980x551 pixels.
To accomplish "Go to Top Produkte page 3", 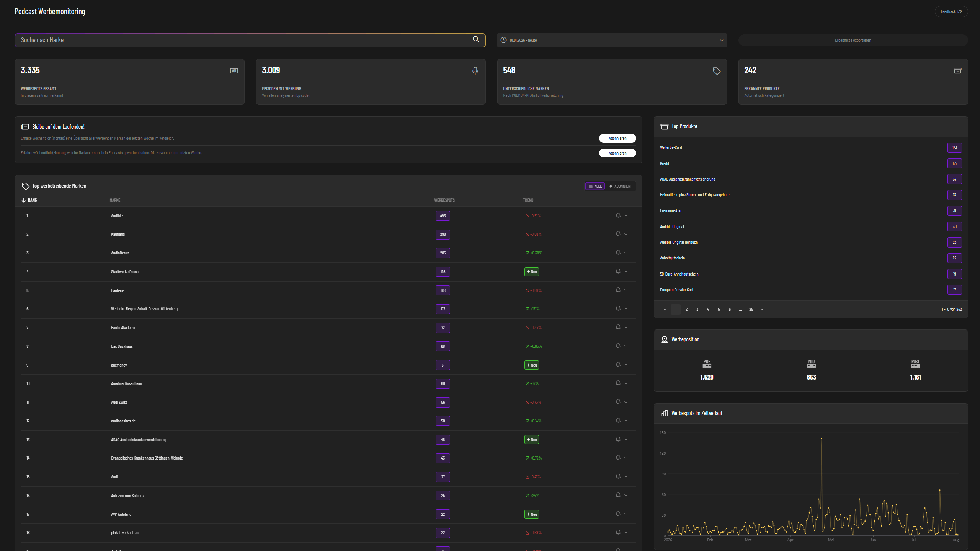I will click(x=697, y=309).
